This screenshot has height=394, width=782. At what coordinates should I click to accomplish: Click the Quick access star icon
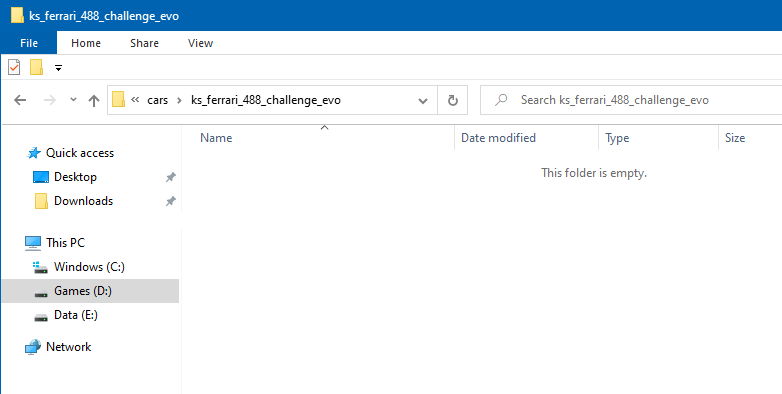tap(33, 153)
